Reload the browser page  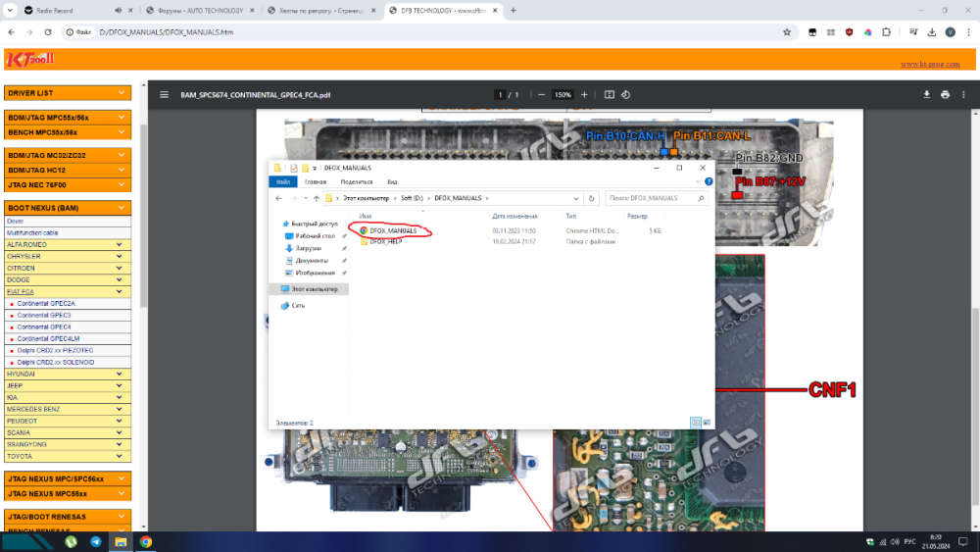point(48,32)
